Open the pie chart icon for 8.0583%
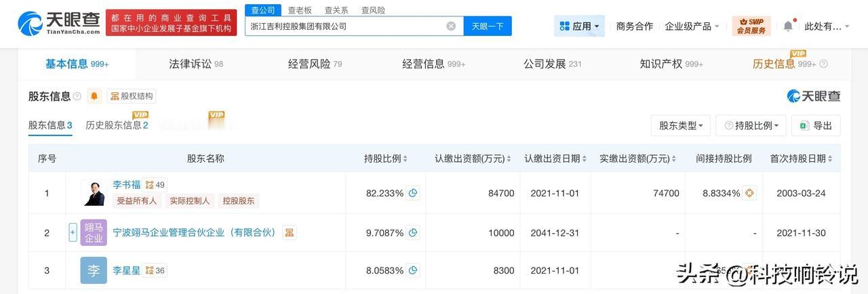This screenshot has width=868, height=294. 412,270
